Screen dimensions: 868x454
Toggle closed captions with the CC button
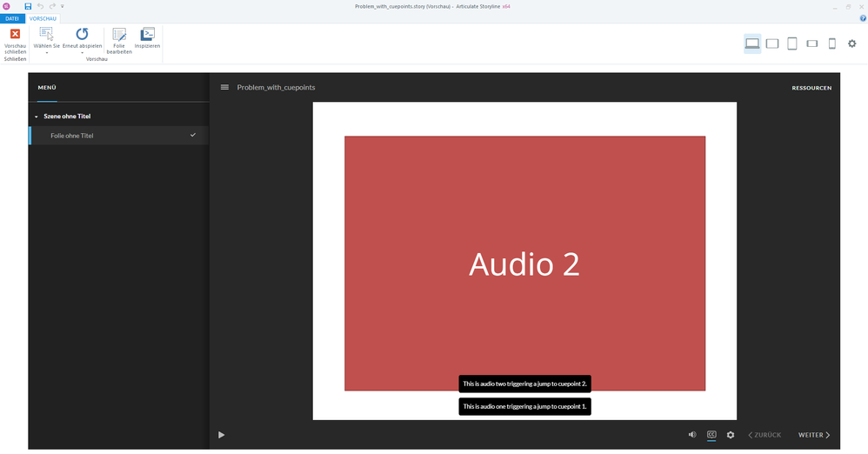711,435
